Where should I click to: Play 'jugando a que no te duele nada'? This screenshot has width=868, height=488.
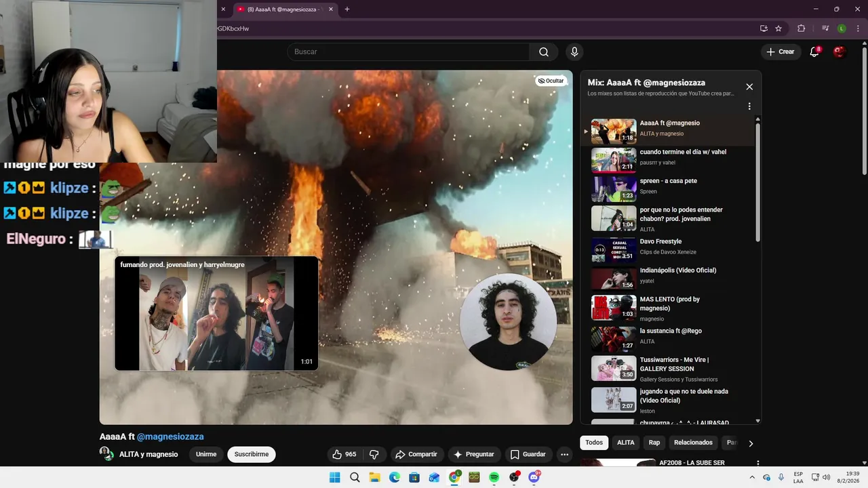(668, 400)
